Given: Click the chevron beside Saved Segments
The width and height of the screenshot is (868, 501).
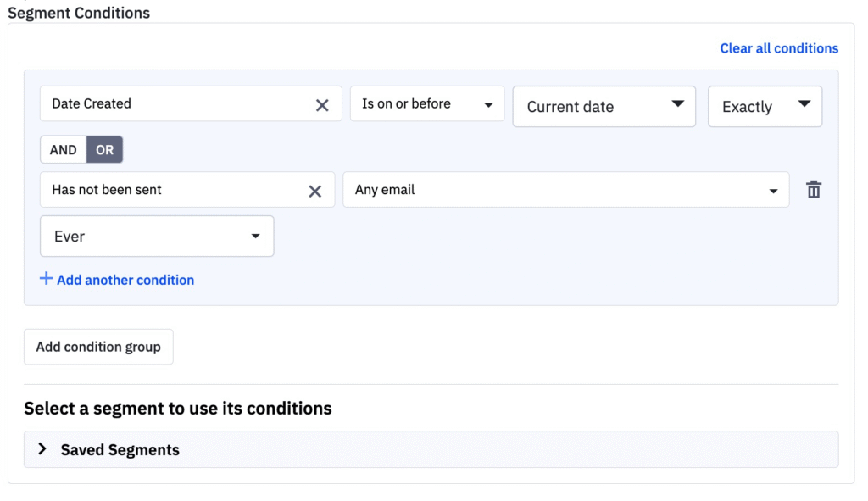Looking at the screenshot, I should [42, 449].
